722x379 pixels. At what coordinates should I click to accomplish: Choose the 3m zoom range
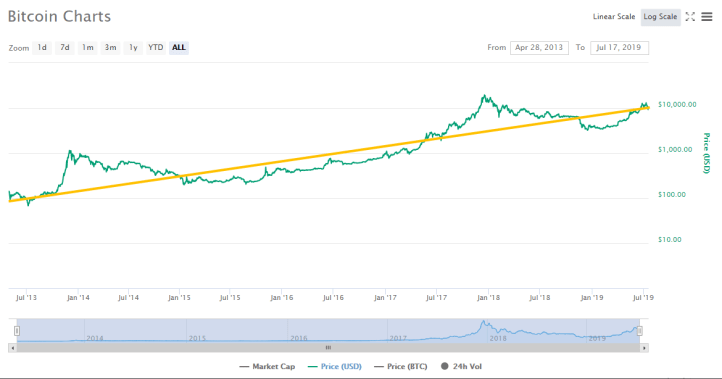pyautogui.click(x=110, y=47)
